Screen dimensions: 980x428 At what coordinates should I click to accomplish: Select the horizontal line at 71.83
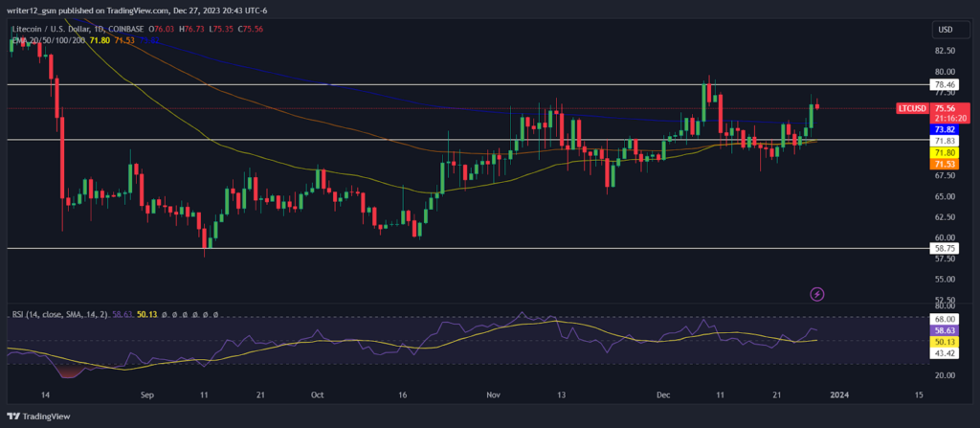pos(467,139)
